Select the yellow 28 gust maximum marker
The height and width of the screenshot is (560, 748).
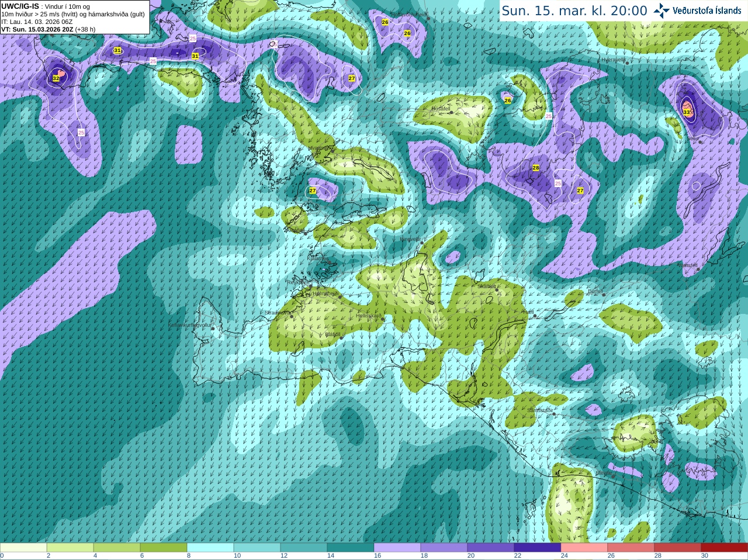536,168
